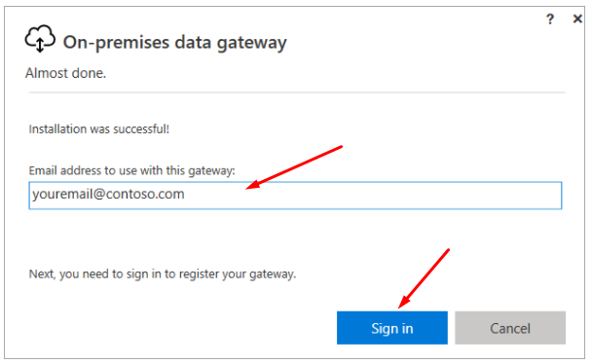592x364 pixels.
Task: Select the Almost done subtitle text
Action: (x=65, y=73)
